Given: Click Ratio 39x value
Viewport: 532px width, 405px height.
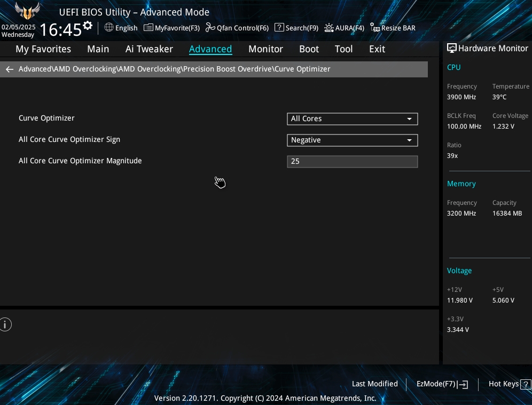Looking at the screenshot, I should point(452,156).
